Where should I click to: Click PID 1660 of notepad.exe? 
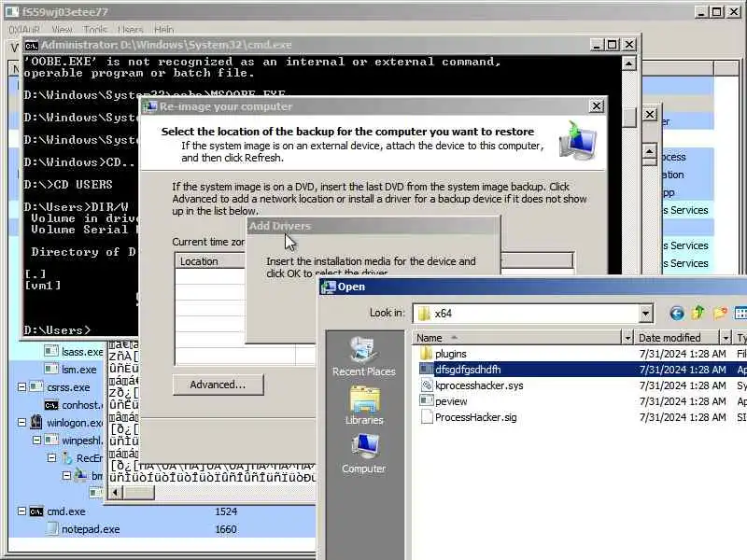click(x=226, y=529)
